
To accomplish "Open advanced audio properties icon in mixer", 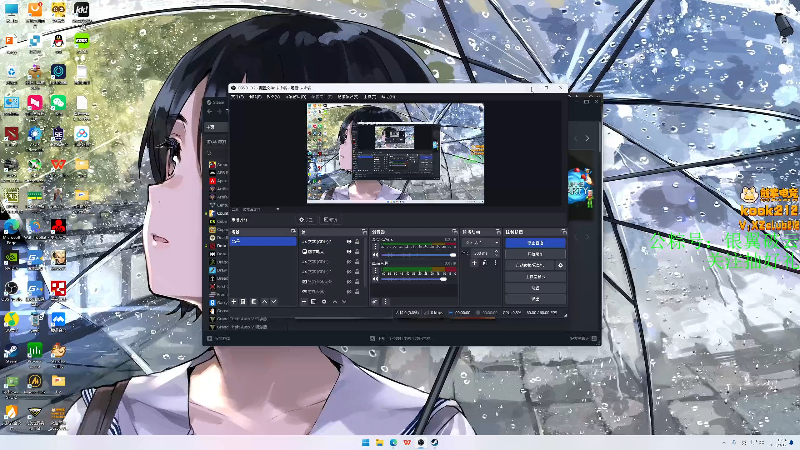I will pos(375,302).
